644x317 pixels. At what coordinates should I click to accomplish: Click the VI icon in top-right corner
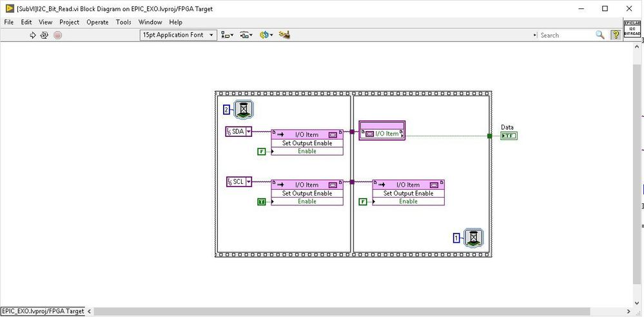pos(632,29)
